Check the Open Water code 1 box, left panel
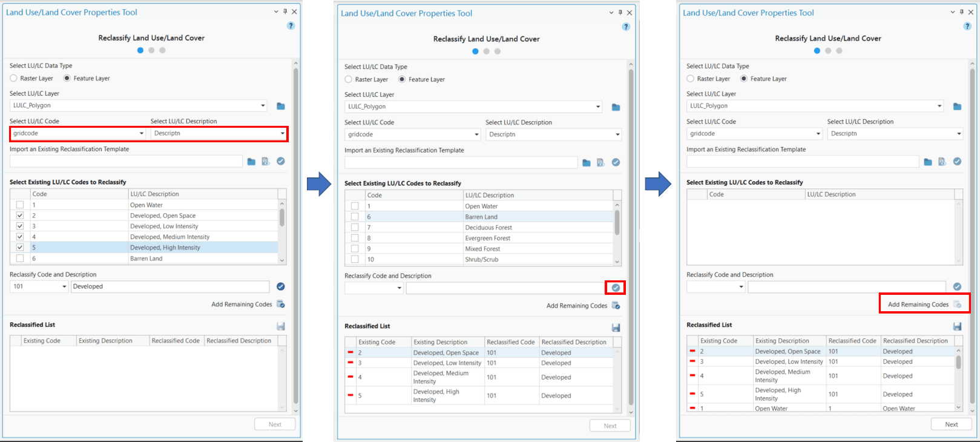980x442 pixels. 20,205
